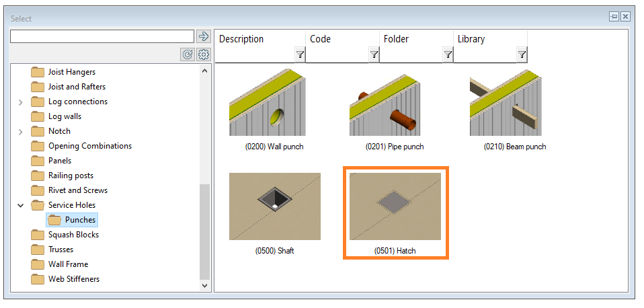Viewport: 644px width, 308px height.
Task: Click the "(0500) Shaft" caption
Action: (x=274, y=251)
